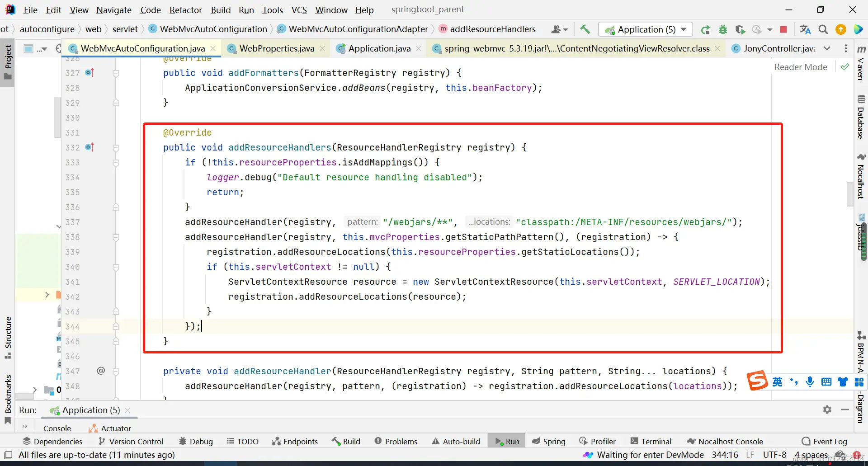Open the Application (5) run configuration dropdown

(646, 30)
